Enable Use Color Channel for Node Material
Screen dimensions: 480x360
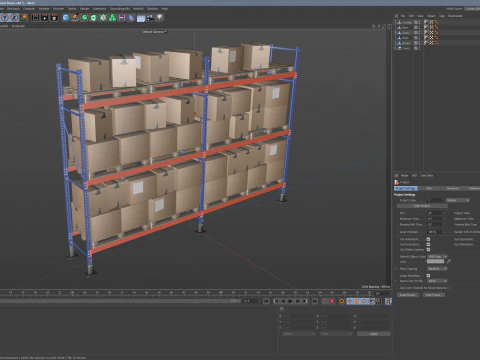point(449,288)
